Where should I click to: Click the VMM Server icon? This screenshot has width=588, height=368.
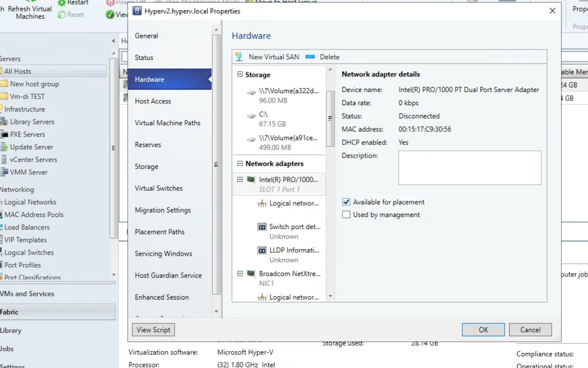tap(4, 172)
